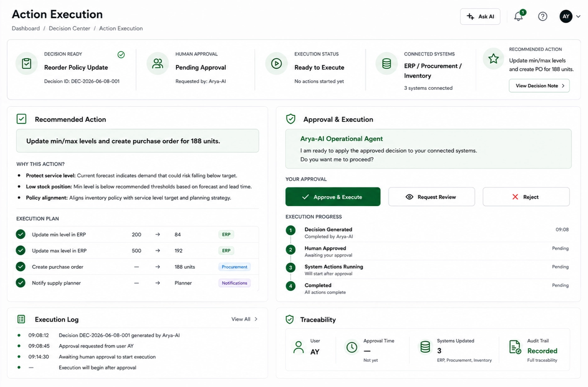The height and width of the screenshot is (387, 588).
Task: Click the Decision Ready clipboard icon
Action: (27, 64)
